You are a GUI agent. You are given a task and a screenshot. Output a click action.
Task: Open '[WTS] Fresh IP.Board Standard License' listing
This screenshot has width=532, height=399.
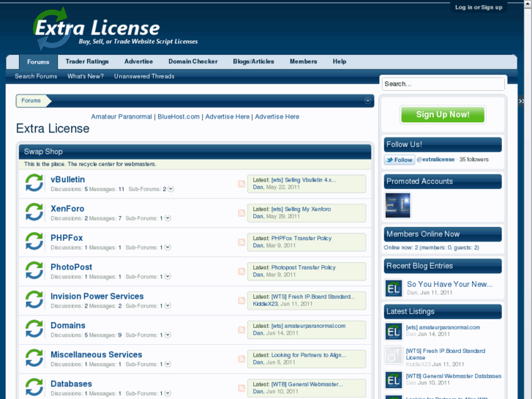pyautogui.click(x=446, y=354)
